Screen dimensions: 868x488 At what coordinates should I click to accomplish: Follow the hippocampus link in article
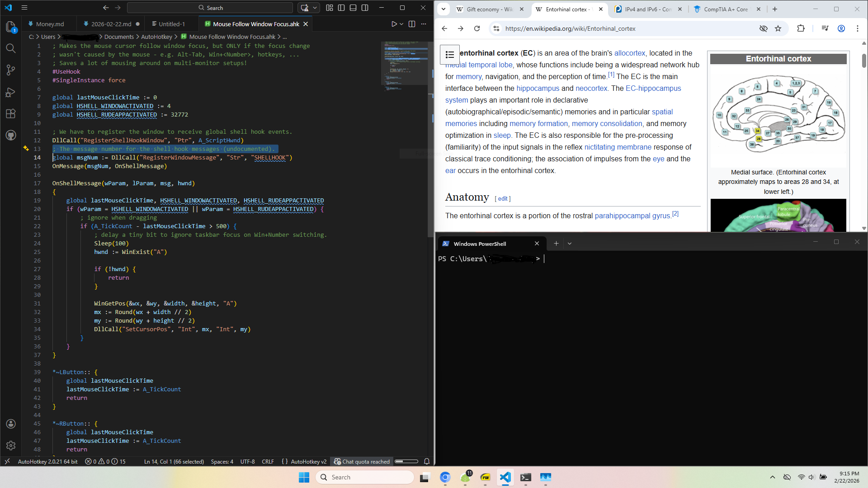(538, 89)
